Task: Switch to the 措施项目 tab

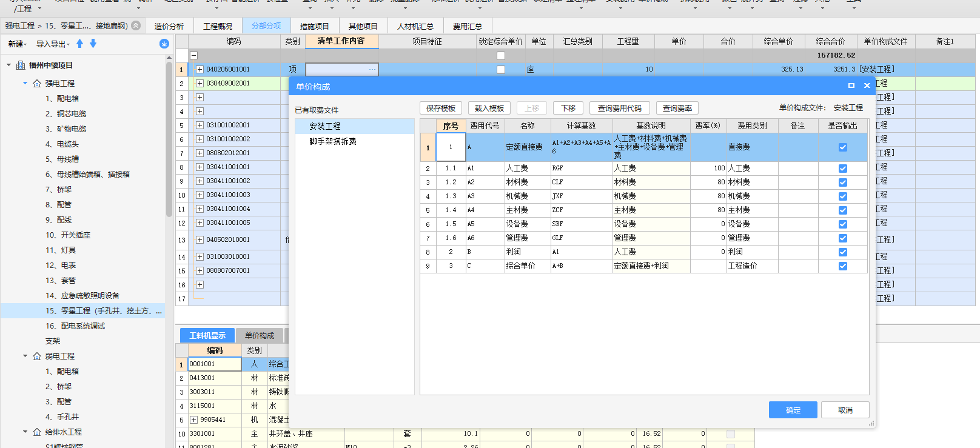Action: point(314,26)
